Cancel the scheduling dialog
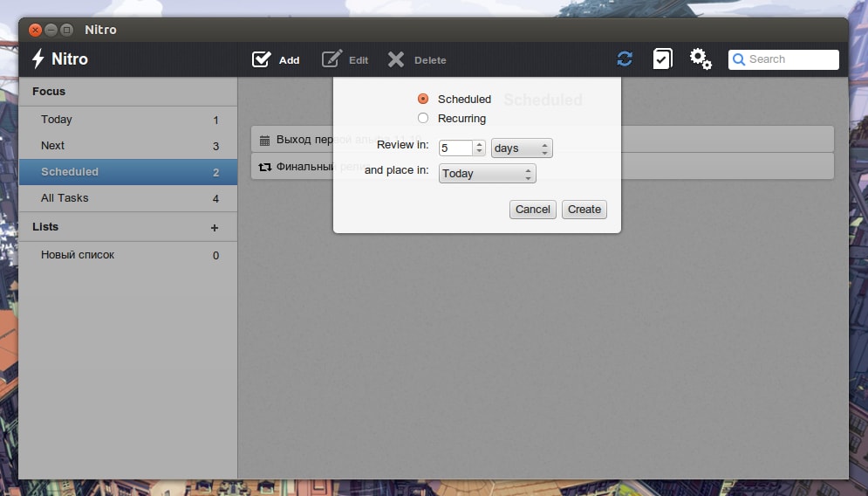Viewport: 868px width, 496px height. coord(532,210)
